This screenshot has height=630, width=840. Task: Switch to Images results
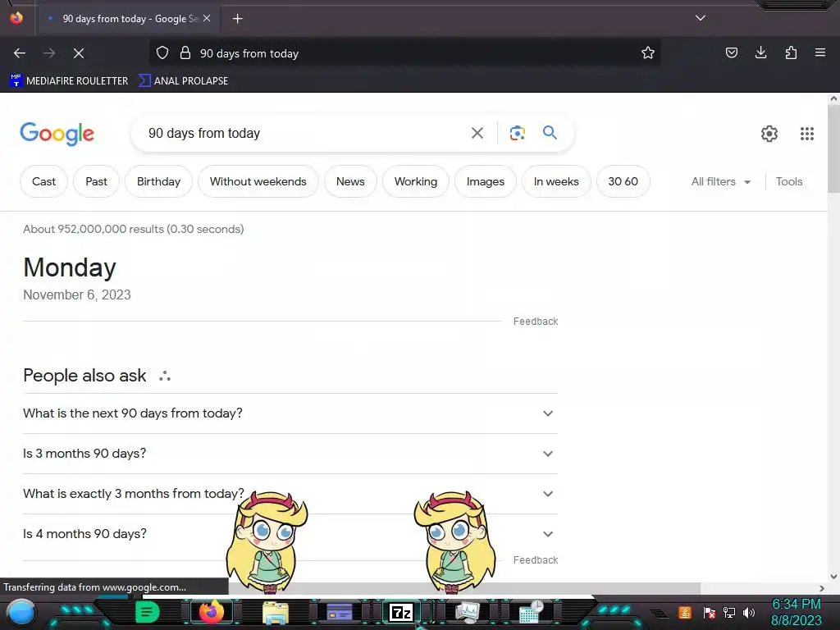click(486, 181)
